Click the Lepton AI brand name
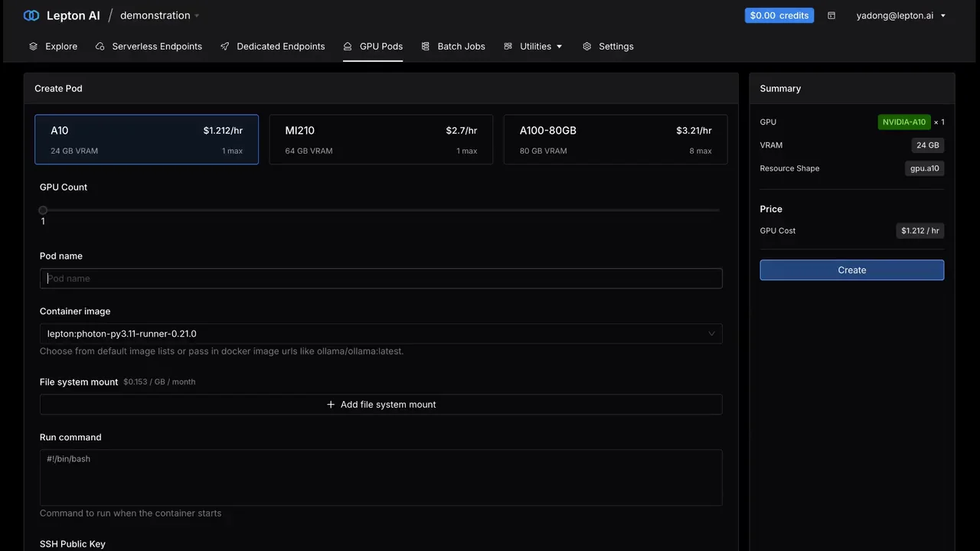Screen dimensions: 980x551 [x=73, y=15]
